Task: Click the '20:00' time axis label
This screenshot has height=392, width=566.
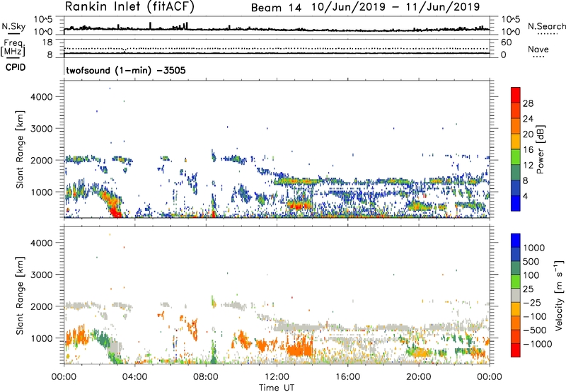Action: tap(418, 377)
